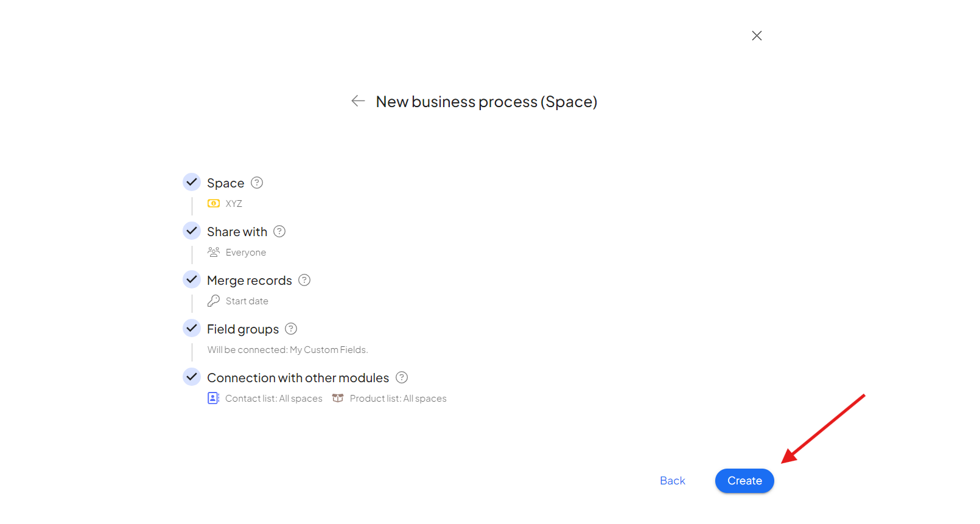Select the Merge records step checkmark
980x524 pixels.
pos(192,279)
